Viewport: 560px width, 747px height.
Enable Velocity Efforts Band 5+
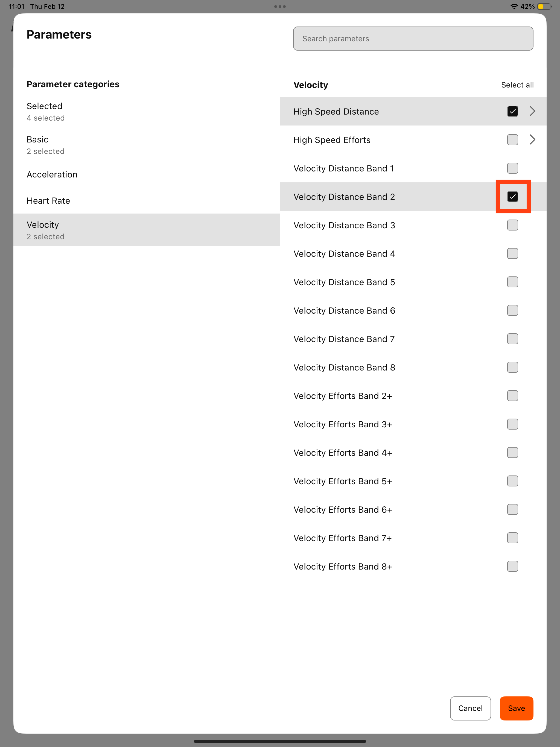click(512, 481)
